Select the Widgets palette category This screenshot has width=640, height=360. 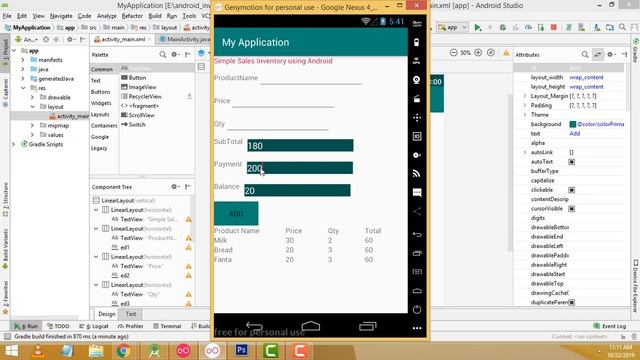[101, 103]
